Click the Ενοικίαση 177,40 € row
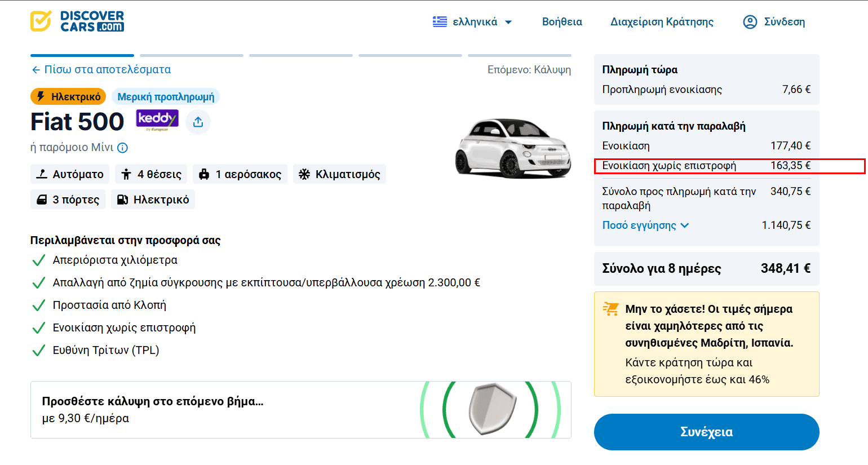868x465 pixels. tap(706, 145)
